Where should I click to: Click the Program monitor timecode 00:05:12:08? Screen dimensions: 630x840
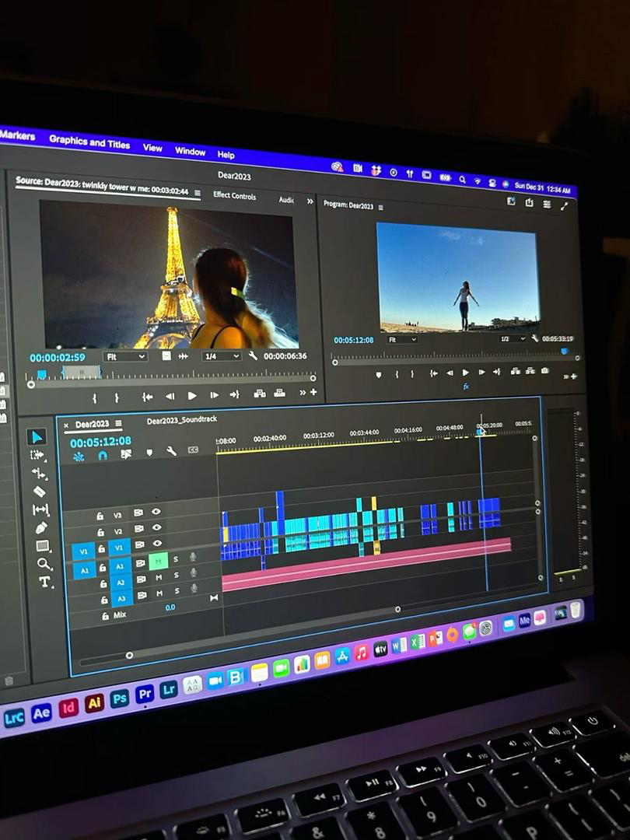point(353,341)
